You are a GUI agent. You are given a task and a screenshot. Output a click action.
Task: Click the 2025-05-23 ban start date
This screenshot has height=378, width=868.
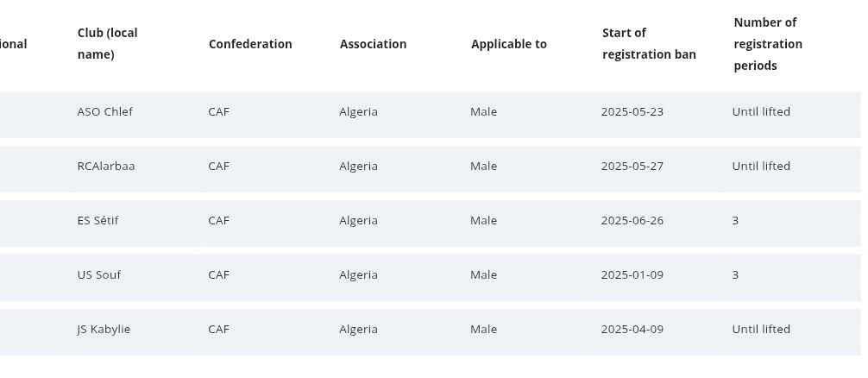pos(632,112)
